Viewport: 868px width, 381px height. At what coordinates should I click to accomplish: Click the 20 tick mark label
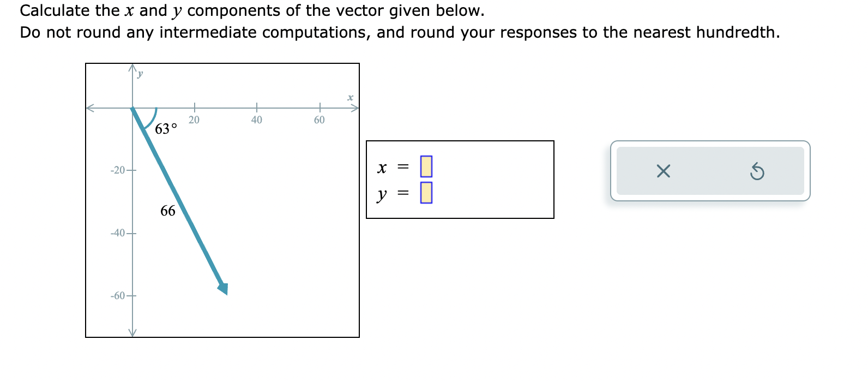pos(194,120)
